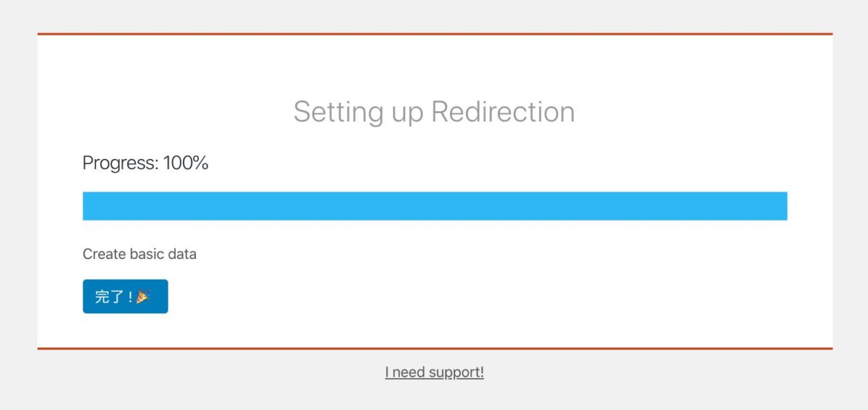
Task: Click the 完了 text on the blue button
Action: [x=111, y=296]
